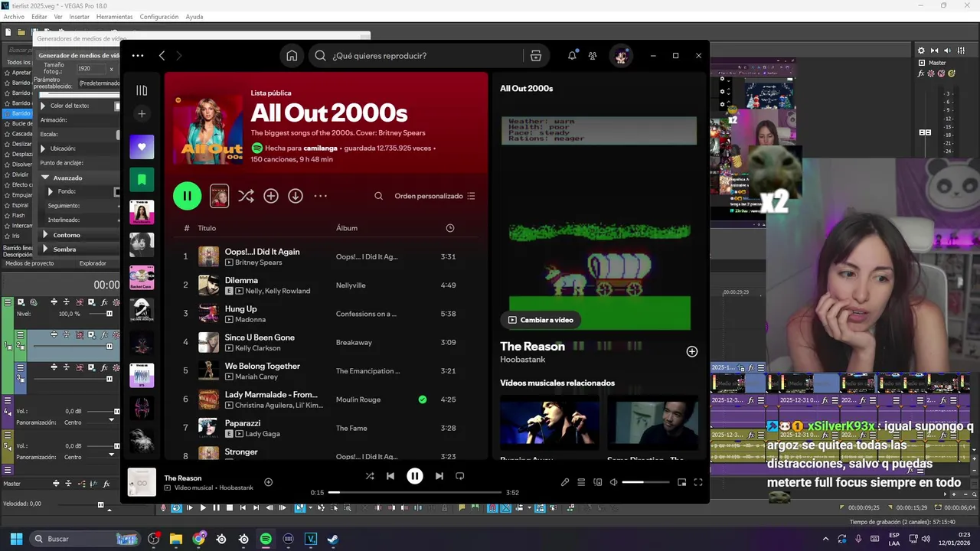Open the Archivo menu in VEGAS Pro
The height and width of the screenshot is (551, 980).
(14, 17)
